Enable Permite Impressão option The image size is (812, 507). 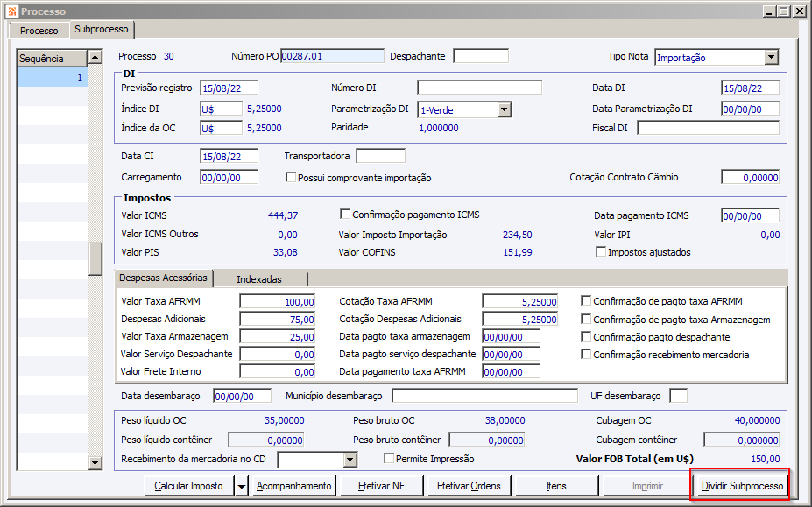(x=390, y=459)
